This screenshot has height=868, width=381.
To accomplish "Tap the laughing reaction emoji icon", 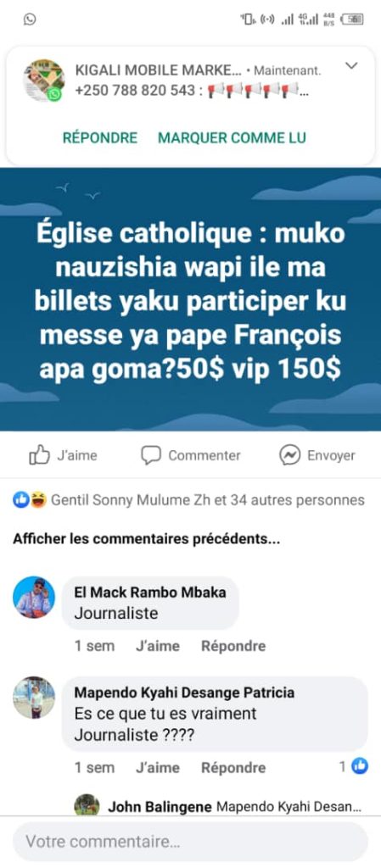I will point(37,500).
